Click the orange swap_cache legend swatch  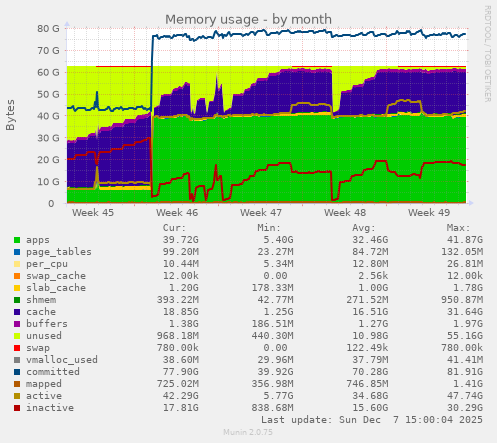[x=17, y=276]
